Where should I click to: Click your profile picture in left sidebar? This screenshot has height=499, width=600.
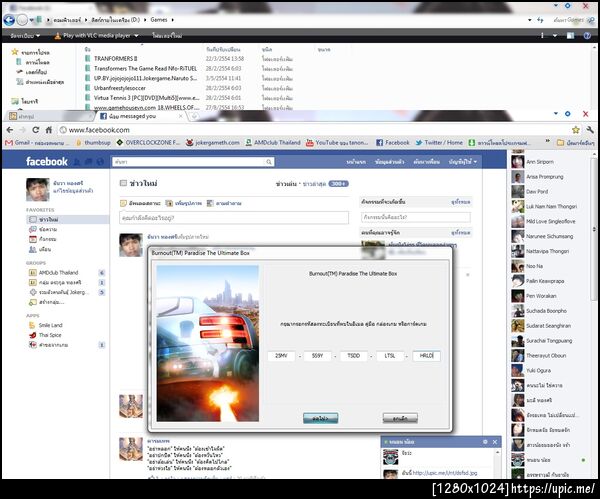[x=38, y=189]
